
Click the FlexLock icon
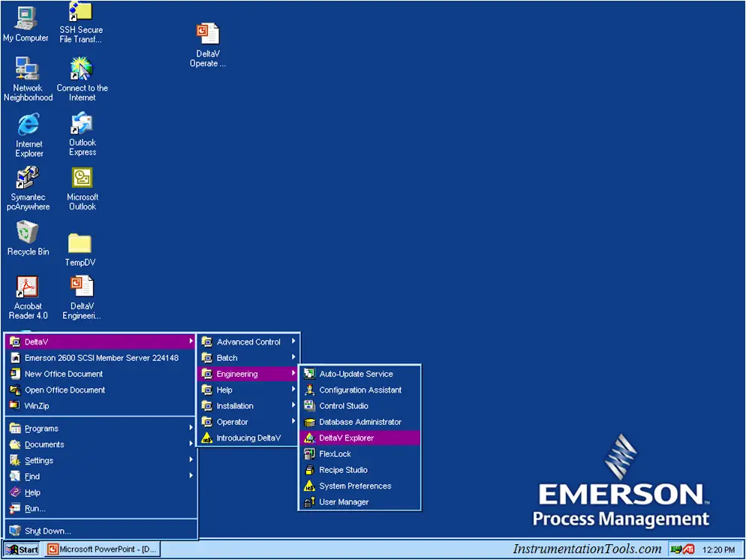point(309,454)
